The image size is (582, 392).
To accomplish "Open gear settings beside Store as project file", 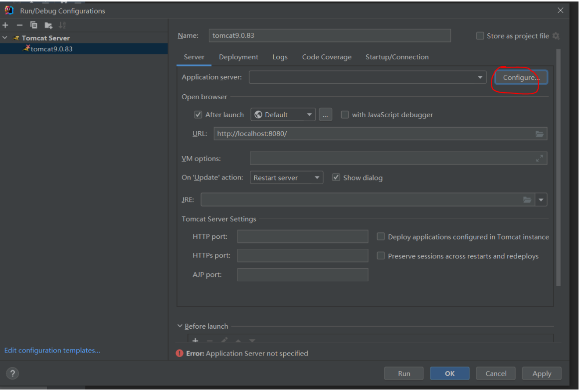I will pos(556,36).
